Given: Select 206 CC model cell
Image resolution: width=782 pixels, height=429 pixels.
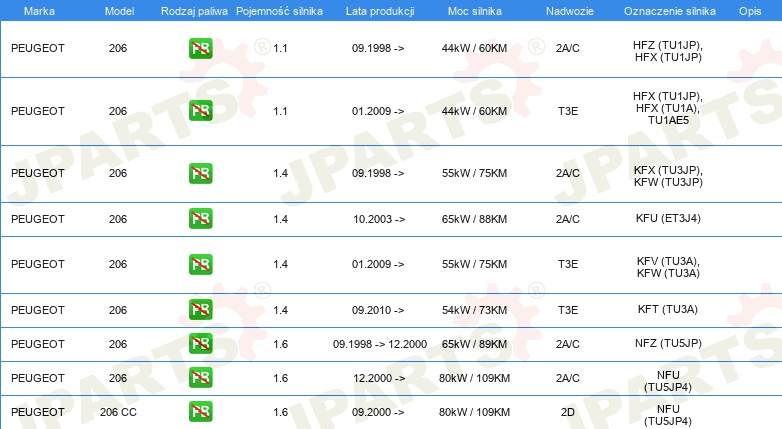Looking at the screenshot, I should click(118, 412).
